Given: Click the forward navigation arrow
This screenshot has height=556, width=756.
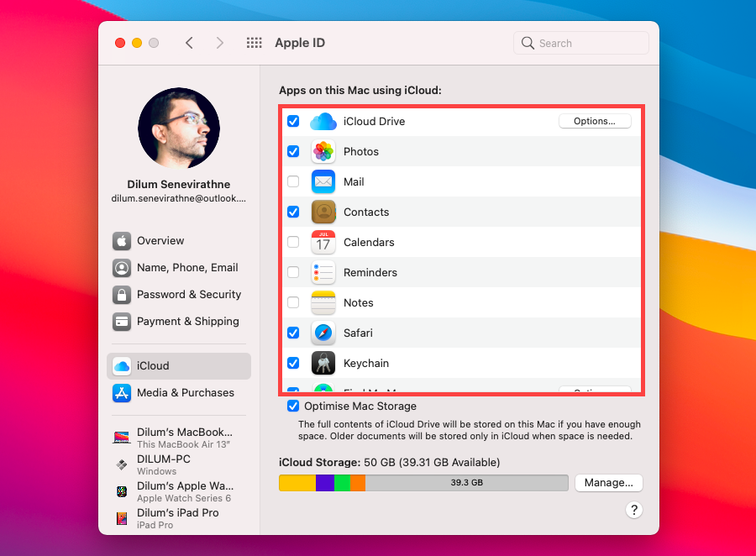Looking at the screenshot, I should [x=219, y=42].
